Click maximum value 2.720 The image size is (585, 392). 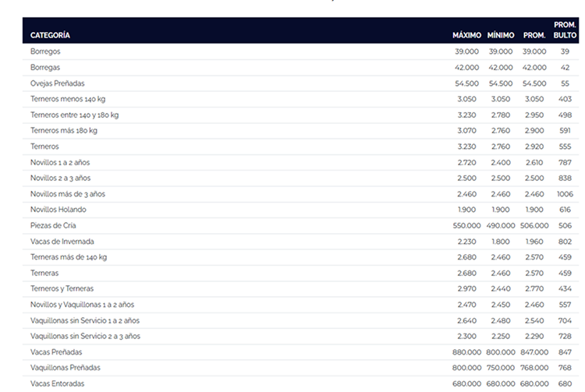pyautogui.click(x=466, y=162)
